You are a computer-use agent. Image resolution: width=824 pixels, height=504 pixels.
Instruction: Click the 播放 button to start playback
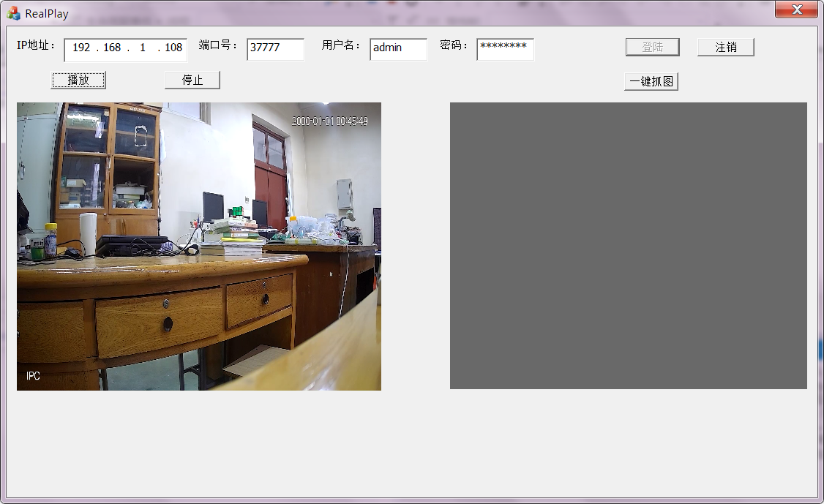[78, 80]
